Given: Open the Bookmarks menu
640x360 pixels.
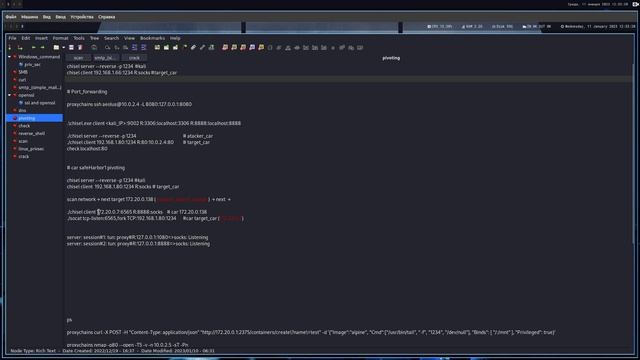Looking at the screenshot, I should (152, 38).
